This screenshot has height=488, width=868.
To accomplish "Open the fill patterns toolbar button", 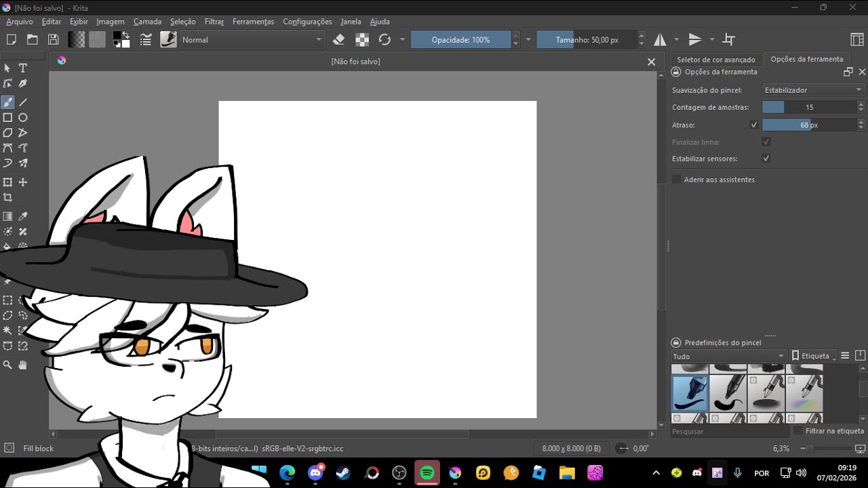I will coord(97,40).
